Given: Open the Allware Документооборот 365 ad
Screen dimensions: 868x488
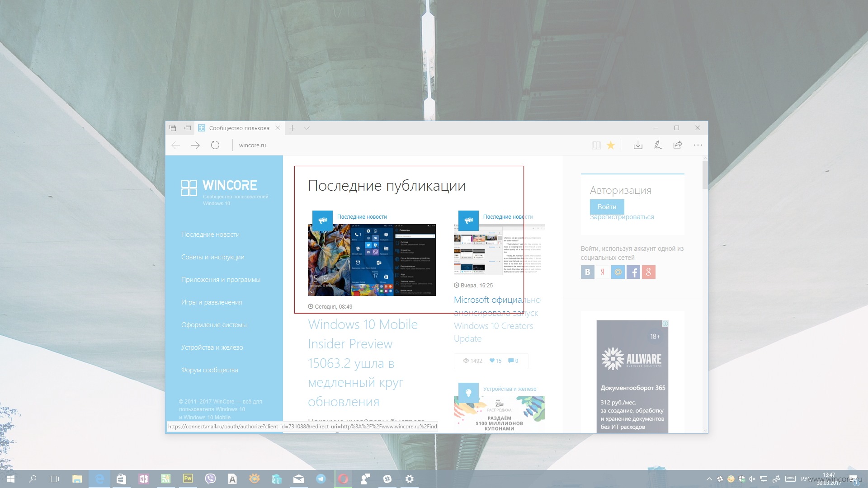Looking at the screenshot, I should pyautogui.click(x=632, y=377).
